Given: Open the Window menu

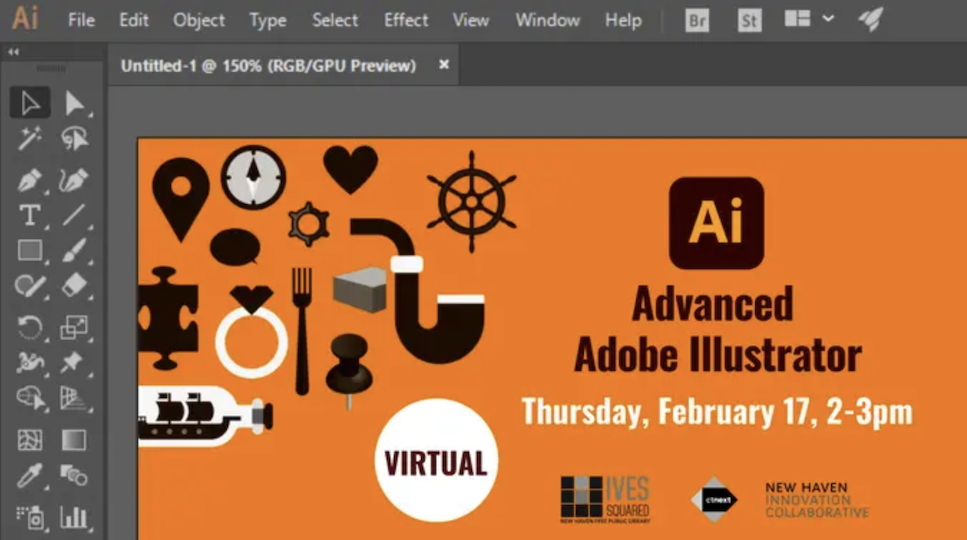Looking at the screenshot, I should [x=548, y=20].
